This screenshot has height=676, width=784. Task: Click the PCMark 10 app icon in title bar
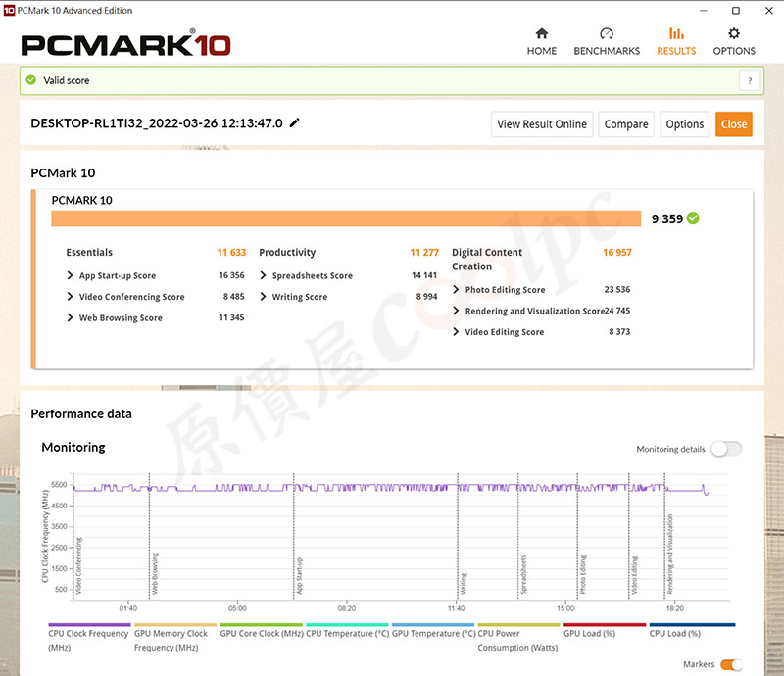click(9, 10)
